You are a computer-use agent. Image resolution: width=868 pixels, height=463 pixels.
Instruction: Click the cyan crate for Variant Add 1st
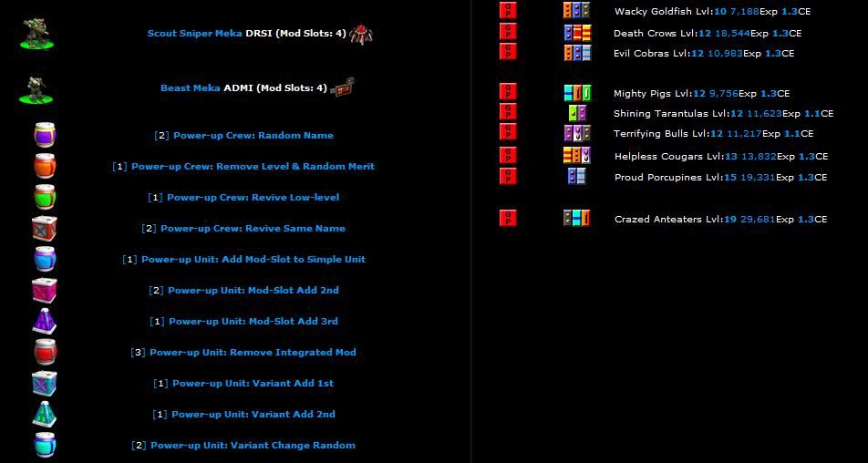pyautogui.click(x=45, y=383)
